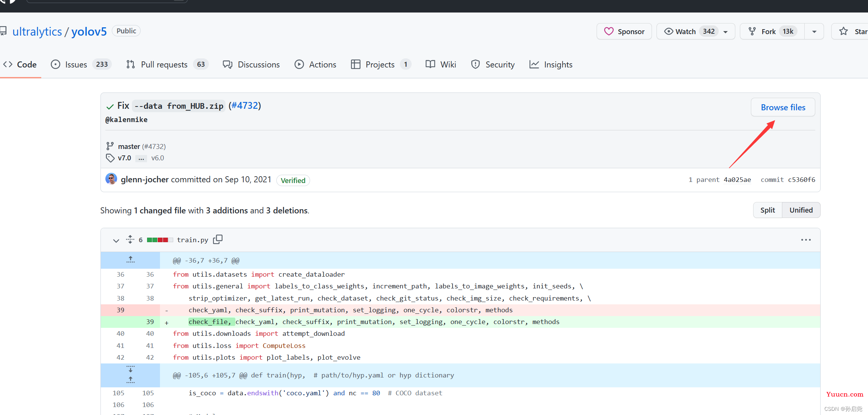Open parent commit 4a025ae
This screenshot has height=415, width=868.
(737, 180)
